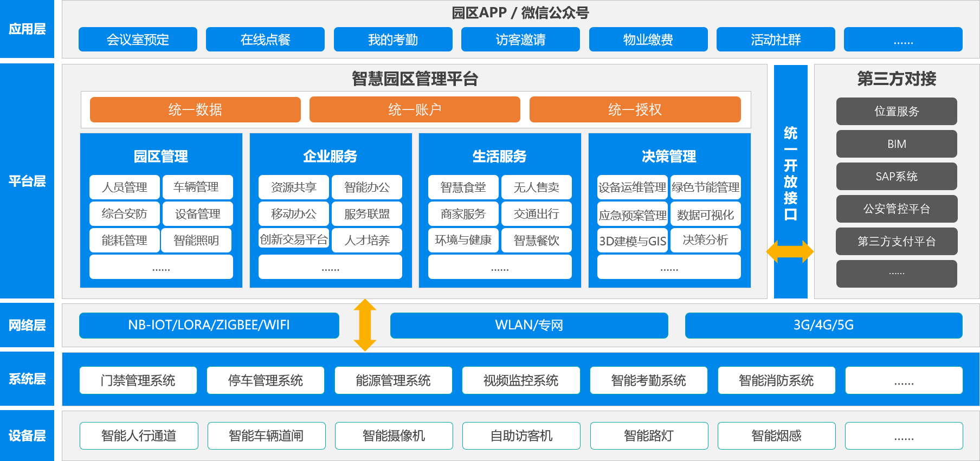Click the 智能路灯 device box

click(x=649, y=436)
